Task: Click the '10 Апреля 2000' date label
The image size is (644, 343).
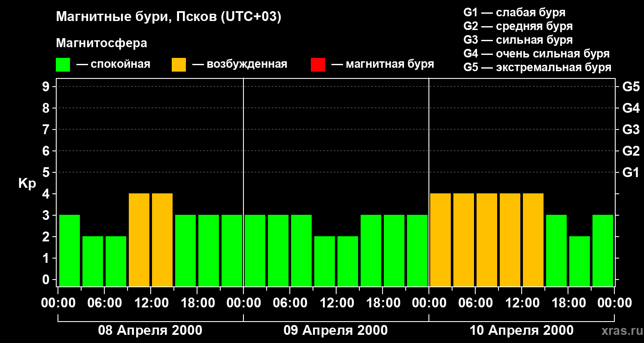Action: [521, 331]
